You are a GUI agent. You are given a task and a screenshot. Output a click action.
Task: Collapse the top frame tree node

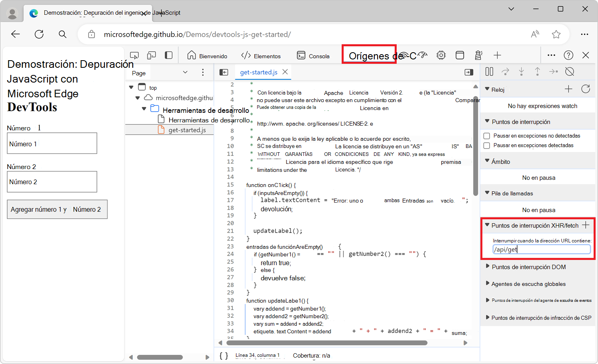tap(131, 87)
